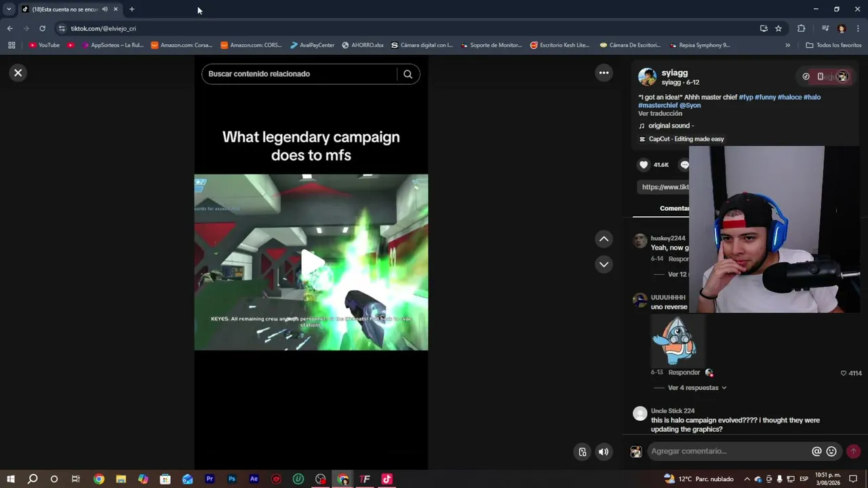Viewport: 868px width, 488px height.
Task: Open the browser extensions puzzle icon
Action: point(802,28)
